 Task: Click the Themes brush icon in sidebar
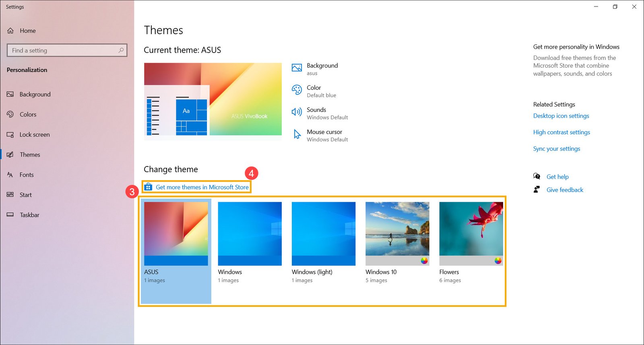point(10,154)
